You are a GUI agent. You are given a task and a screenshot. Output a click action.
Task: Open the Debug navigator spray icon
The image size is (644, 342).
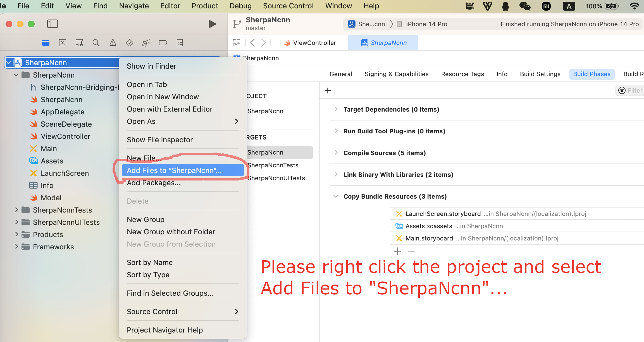(x=146, y=43)
